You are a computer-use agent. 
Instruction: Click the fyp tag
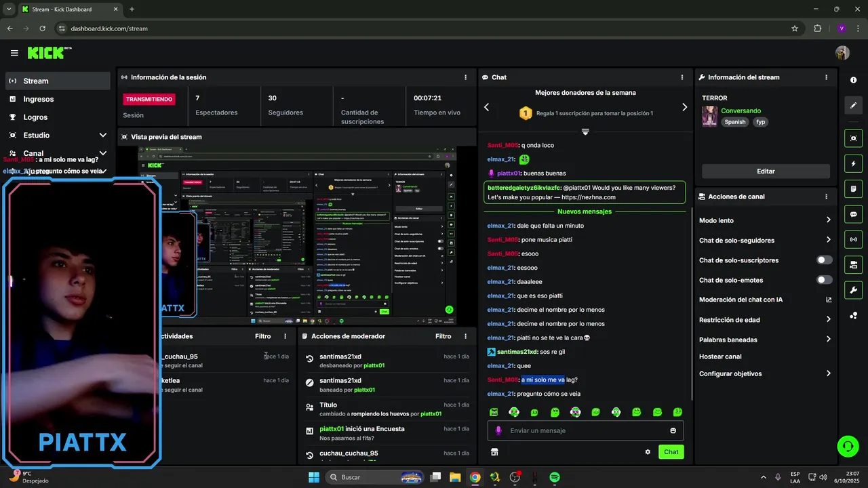pos(760,122)
